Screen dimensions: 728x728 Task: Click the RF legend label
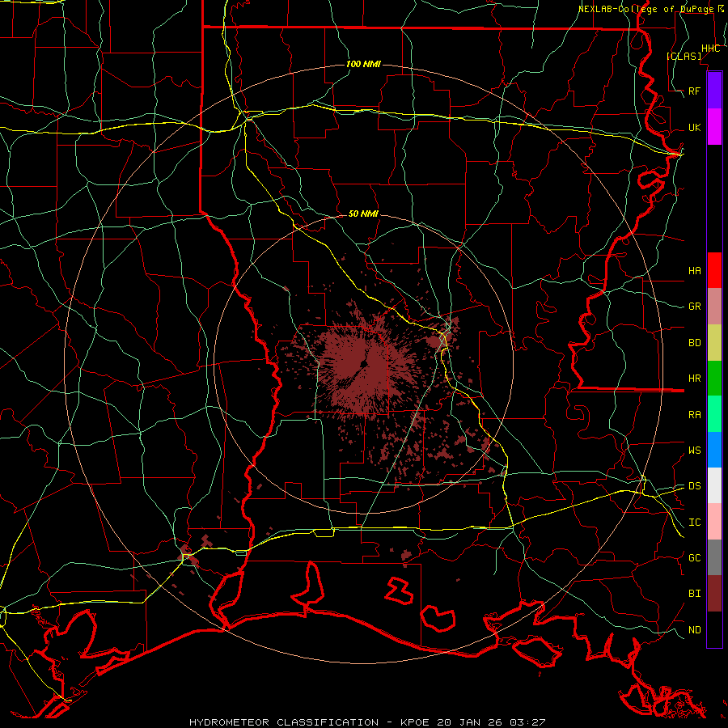[694, 91]
